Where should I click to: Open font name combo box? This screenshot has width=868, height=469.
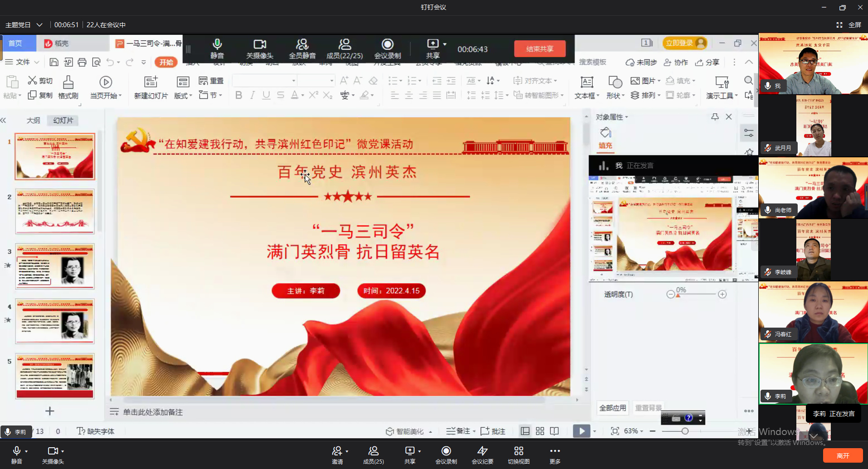coord(264,81)
